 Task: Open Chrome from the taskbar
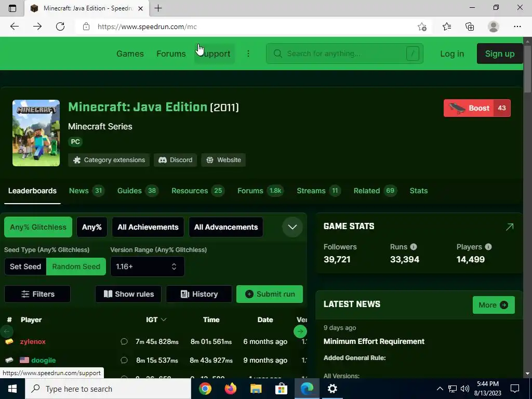[x=205, y=389]
